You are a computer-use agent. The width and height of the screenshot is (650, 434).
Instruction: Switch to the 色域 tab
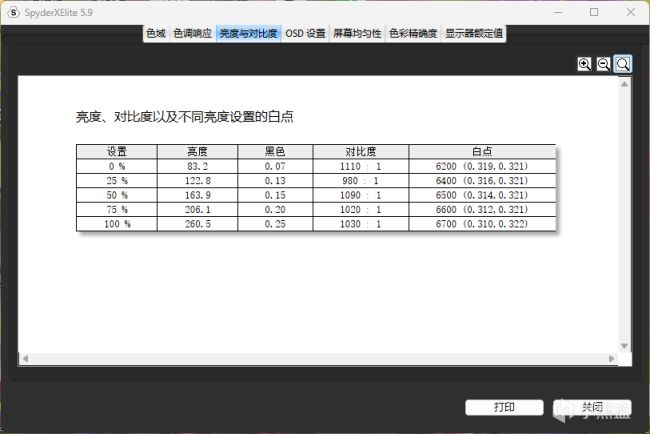[156, 33]
